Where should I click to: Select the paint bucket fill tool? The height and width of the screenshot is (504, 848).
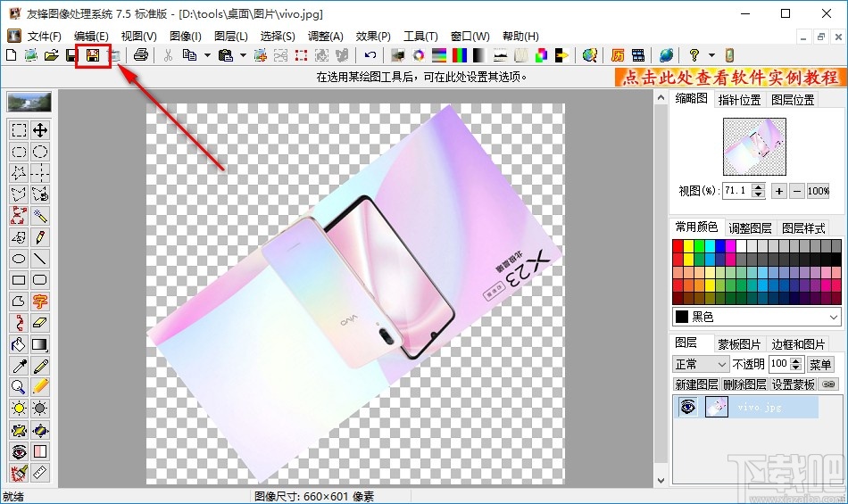[x=19, y=344]
